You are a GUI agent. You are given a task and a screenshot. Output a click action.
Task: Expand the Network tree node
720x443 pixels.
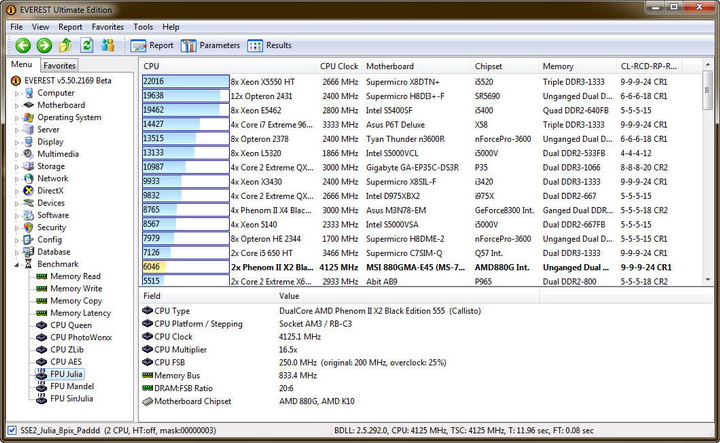point(17,179)
